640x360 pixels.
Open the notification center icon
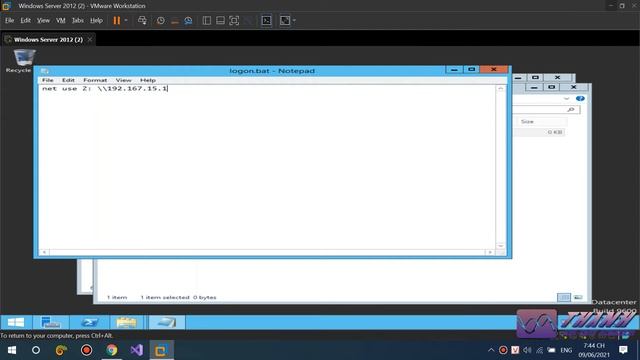(x=623, y=350)
